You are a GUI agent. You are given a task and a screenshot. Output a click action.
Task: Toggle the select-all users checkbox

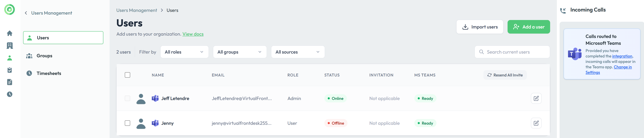pyautogui.click(x=127, y=75)
